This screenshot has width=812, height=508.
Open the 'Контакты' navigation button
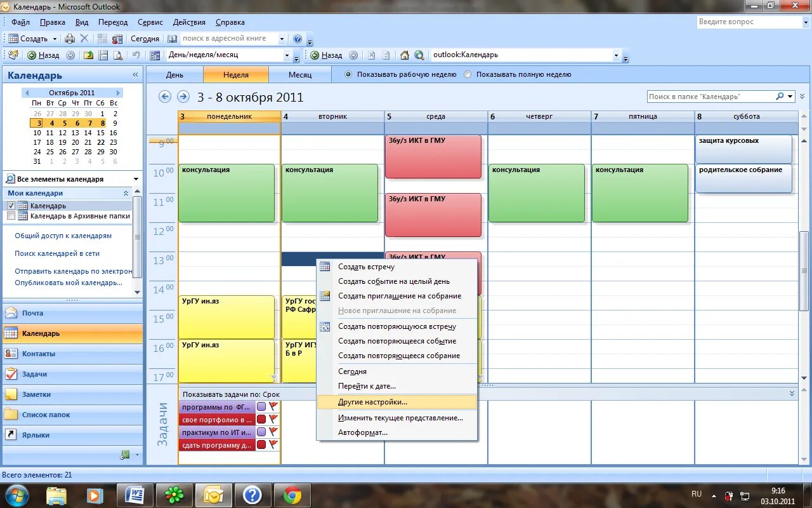point(72,354)
